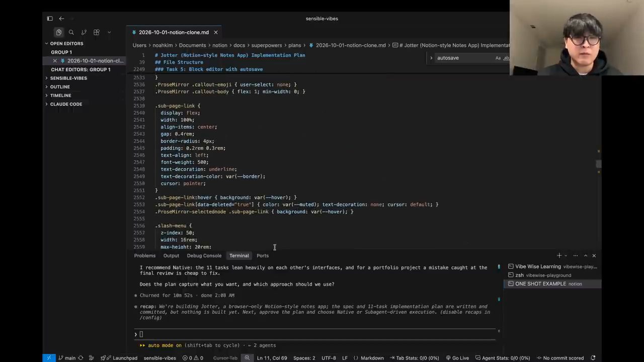Show additional views chevron in activity bar
This screenshot has height=362, width=644.
(x=109, y=32)
